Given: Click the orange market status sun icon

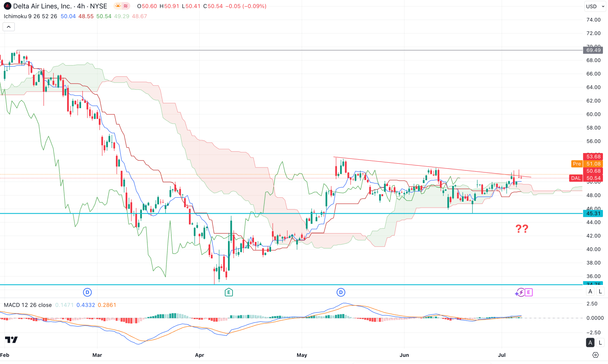Looking at the screenshot, I should [118, 6].
